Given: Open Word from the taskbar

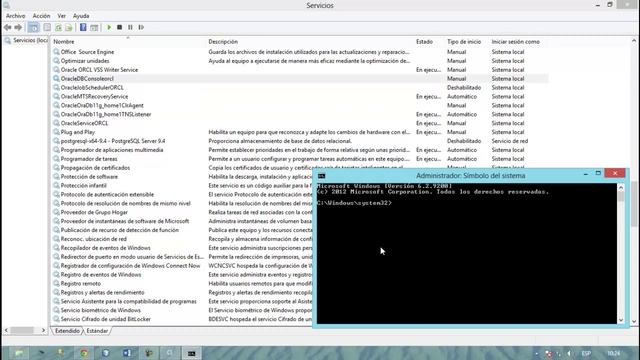Looking at the screenshot, I should click(x=127, y=353).
